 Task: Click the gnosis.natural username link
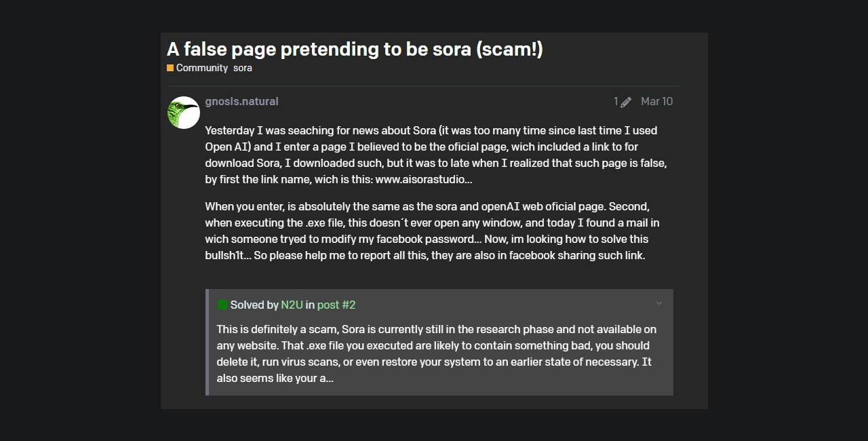241,101
